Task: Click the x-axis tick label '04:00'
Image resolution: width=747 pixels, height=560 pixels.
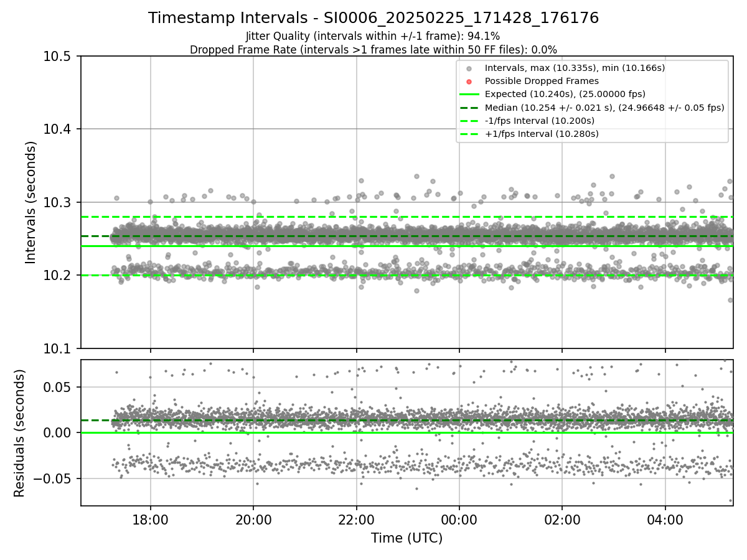Action: coord(665,520)
